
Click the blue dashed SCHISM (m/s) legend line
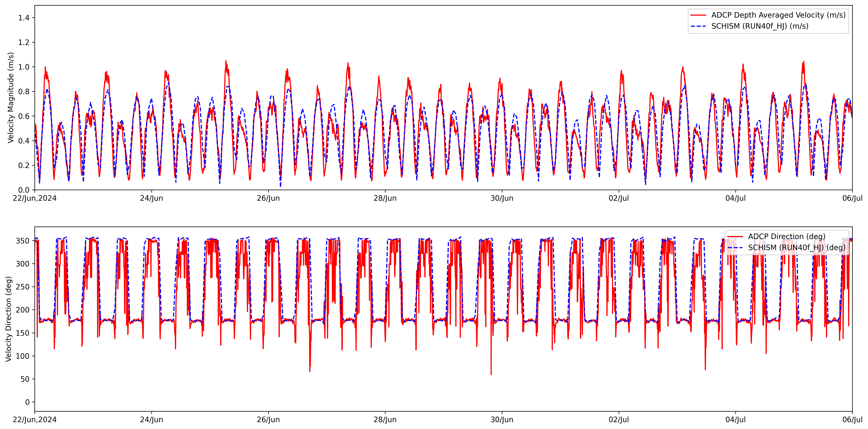pos(698,26)
